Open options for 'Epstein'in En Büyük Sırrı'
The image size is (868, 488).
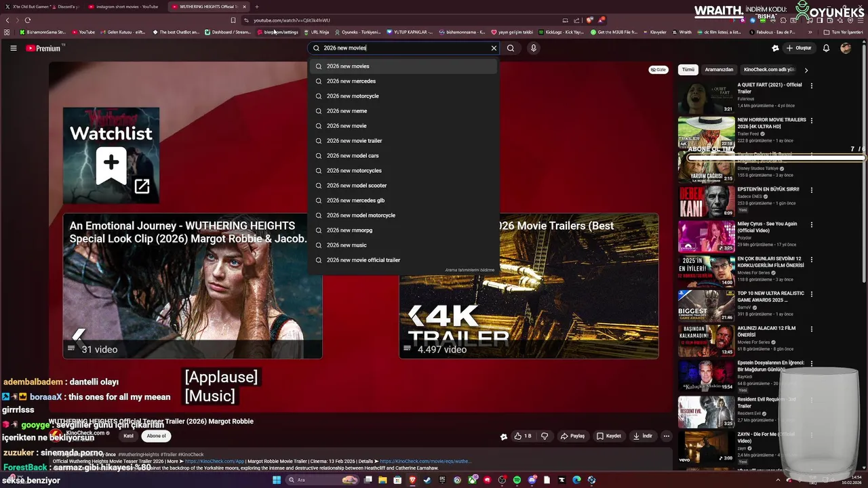(812, 190)
